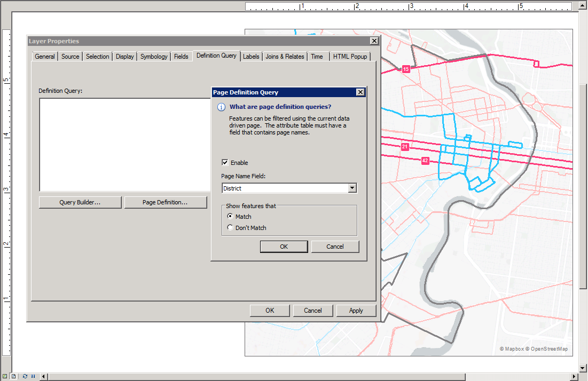Toggle the Enable checkbox
Image resolution: width=588 pixels, height=381 pixels.
[x=225, y=163]
